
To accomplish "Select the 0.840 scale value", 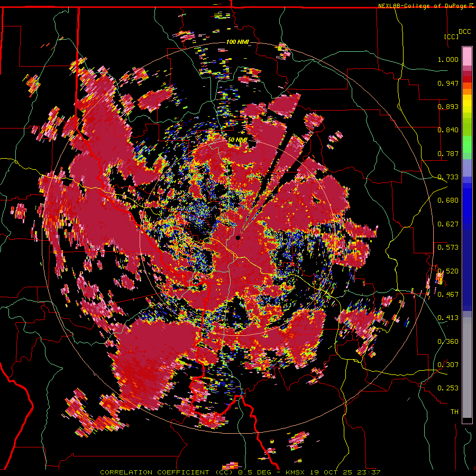I will tap(448, 130).
